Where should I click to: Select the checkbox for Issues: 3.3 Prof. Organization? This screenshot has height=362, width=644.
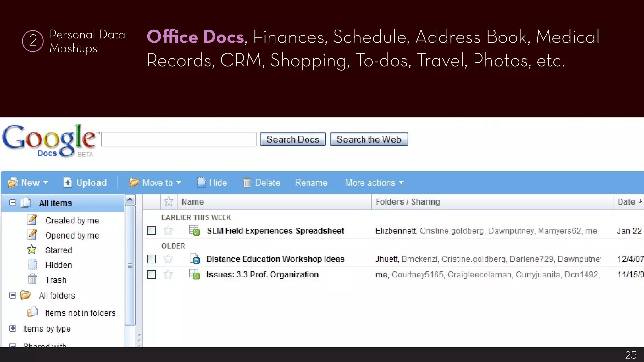coord(152,275)
